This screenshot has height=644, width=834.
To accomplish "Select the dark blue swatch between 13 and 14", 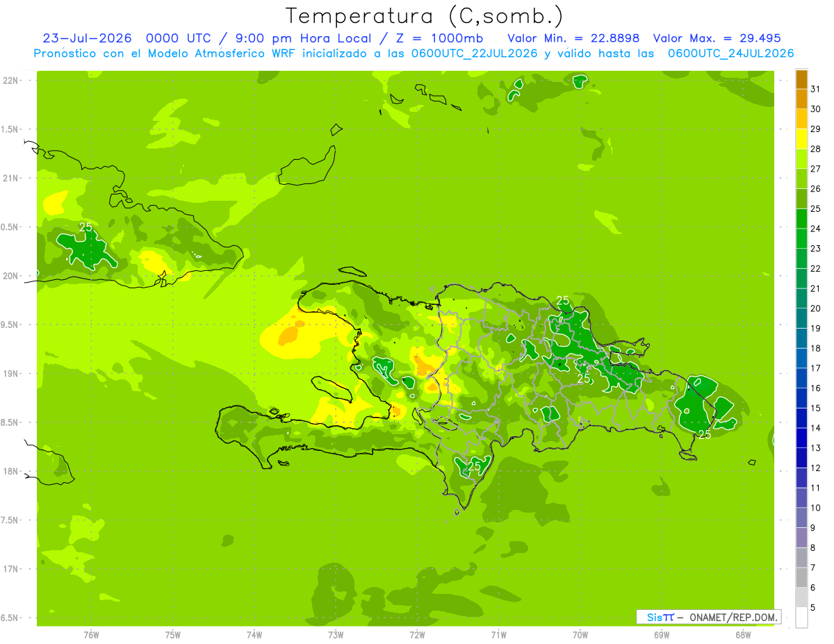I will (x=801, y=438).
